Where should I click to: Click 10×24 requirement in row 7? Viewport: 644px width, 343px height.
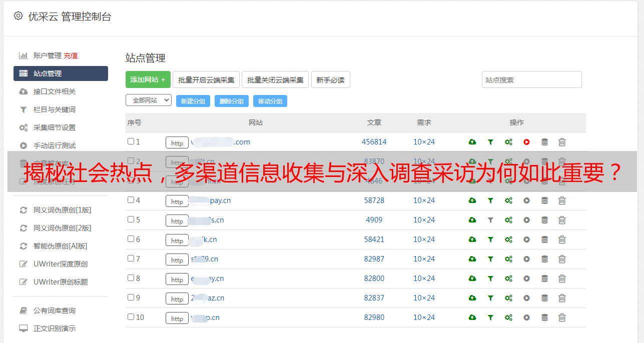[x=424, y=259]
